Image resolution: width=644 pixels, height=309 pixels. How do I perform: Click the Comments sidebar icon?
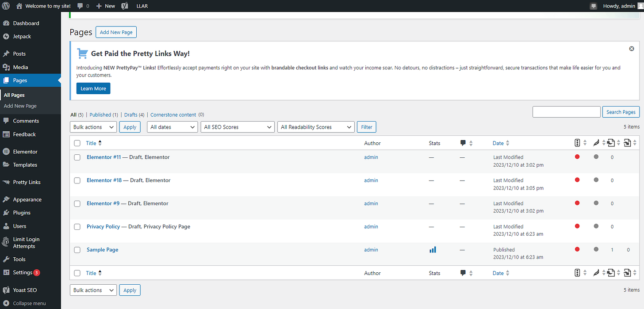click(6, 121)
